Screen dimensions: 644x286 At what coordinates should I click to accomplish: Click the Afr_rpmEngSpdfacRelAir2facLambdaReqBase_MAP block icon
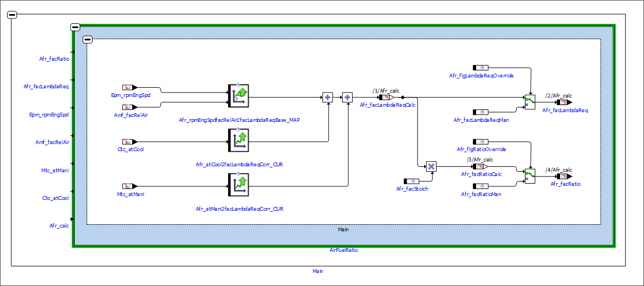point(238,96)
